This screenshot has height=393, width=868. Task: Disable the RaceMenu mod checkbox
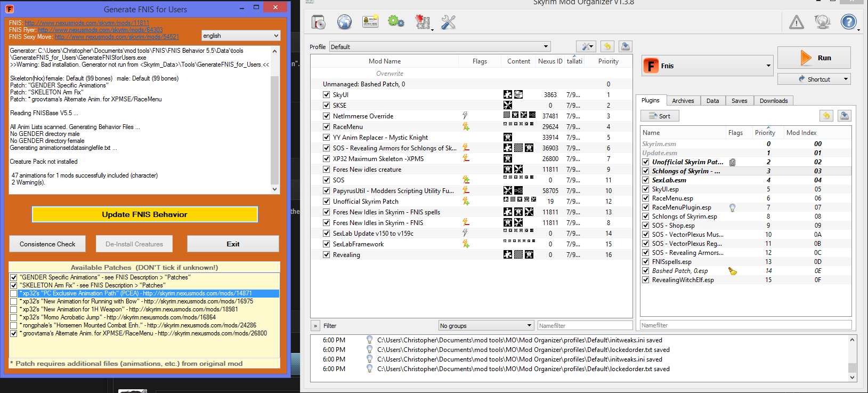(326, 126)
